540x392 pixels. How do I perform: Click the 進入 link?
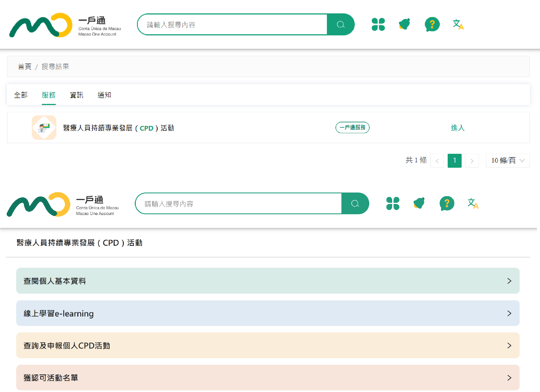[457, 128]
